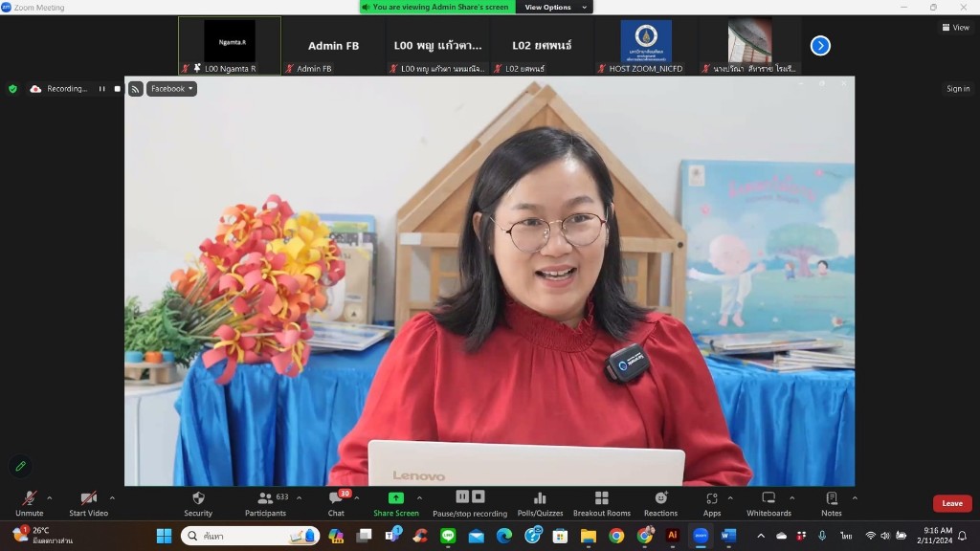Click the Windows taskbar search box
Screen dimensions: 980x551
(250, 536)
